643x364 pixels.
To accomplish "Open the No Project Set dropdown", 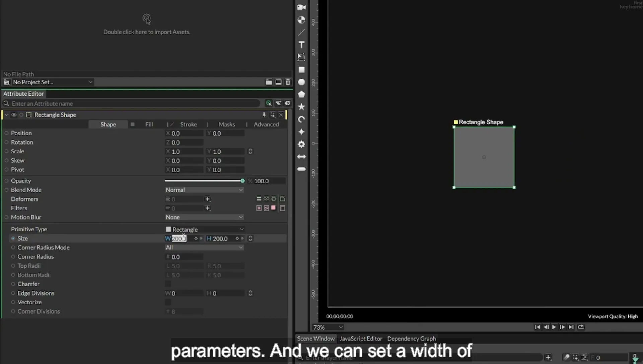I will coord(53,82).
